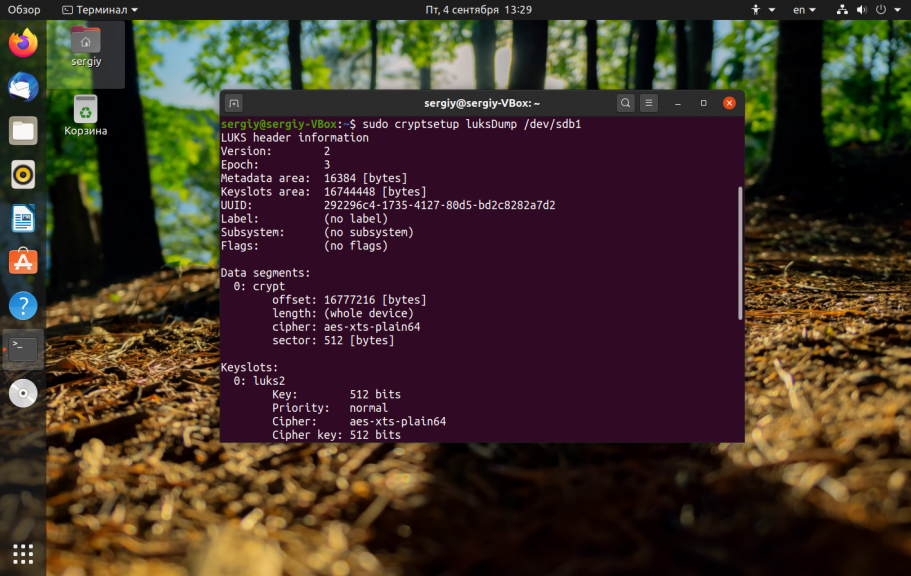This screenshot has width=911, height=576.
Task: Launch Thunderbird mail from the dock
Action: tap(23, 87)
